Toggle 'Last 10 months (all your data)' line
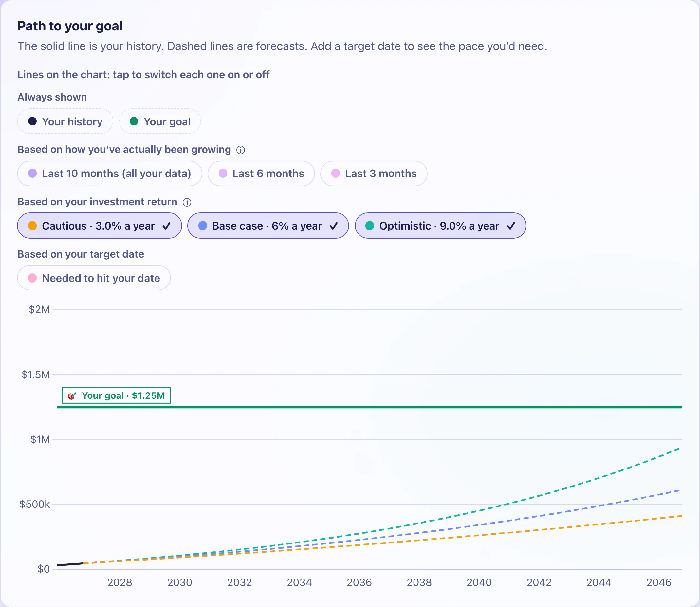The width and height of the screenshot is (700, 607). 110,174
